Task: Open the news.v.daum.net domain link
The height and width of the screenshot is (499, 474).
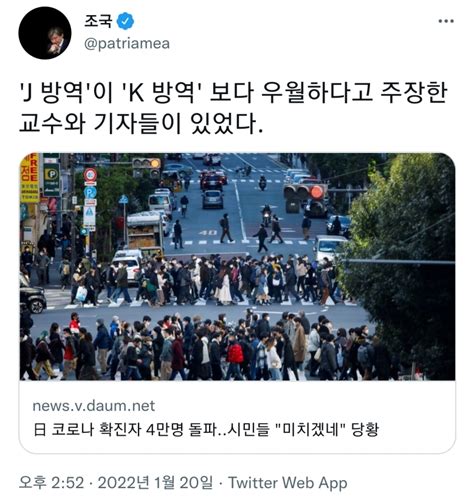Action: pos(94,406)
